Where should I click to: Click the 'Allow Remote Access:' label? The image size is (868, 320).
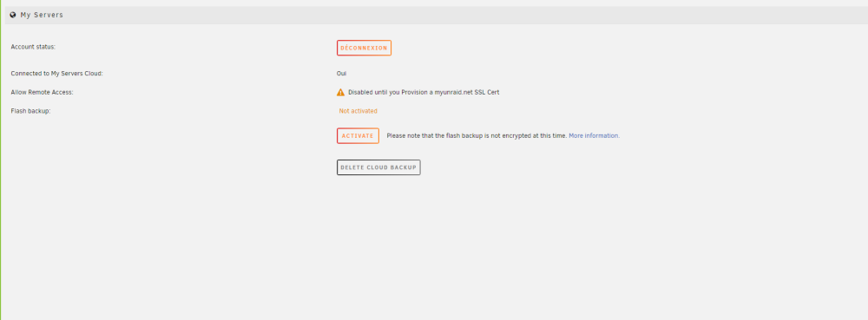pyautogui.click(x=42, y=92)
